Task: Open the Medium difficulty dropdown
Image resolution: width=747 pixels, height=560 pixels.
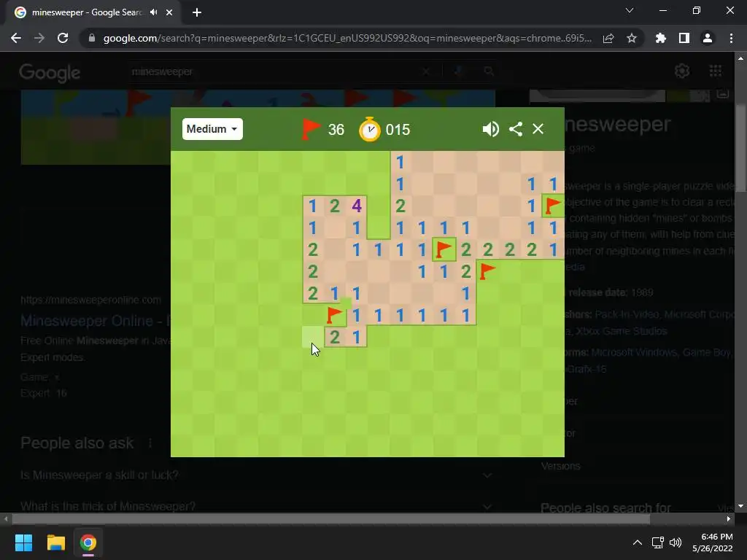Action: (212, 129)
